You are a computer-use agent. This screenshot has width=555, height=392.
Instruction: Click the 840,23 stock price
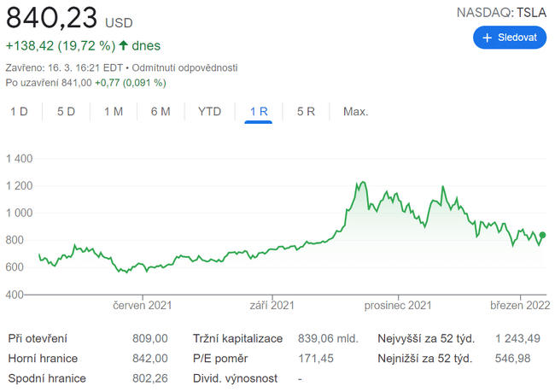pyautogui.click(x=52, y=19)
